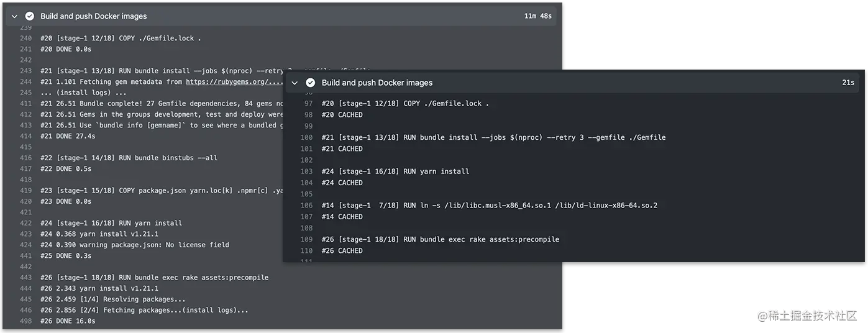
Task: Click the "No license field" warning line
Action: (x=135, y=245)
